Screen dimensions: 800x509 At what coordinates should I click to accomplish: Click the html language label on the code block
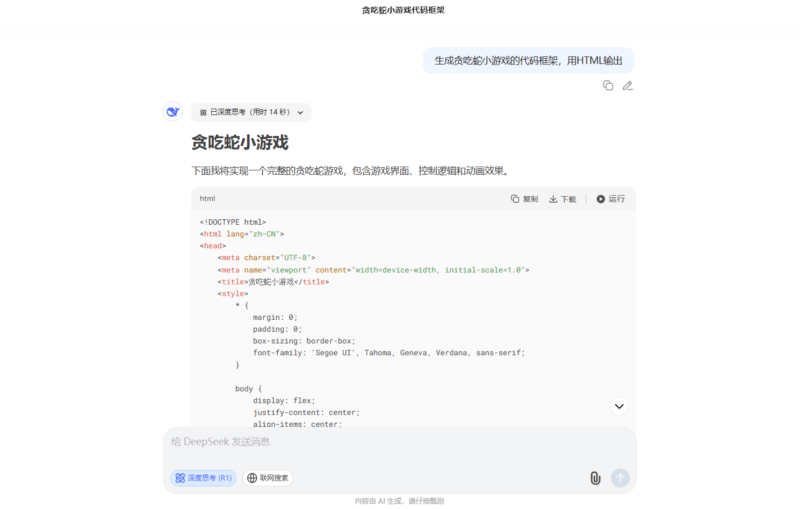tap(207, 199)
